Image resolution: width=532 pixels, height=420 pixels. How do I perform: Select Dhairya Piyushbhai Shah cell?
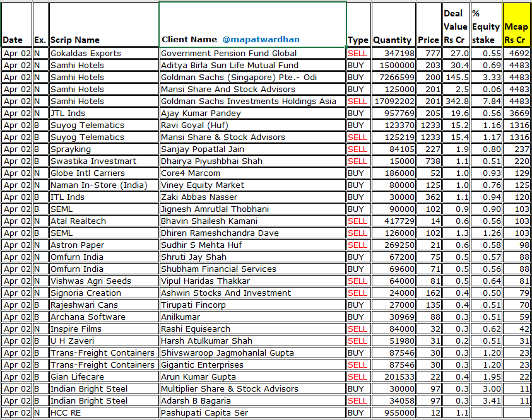pyautogui.click(x=252, y=161)
